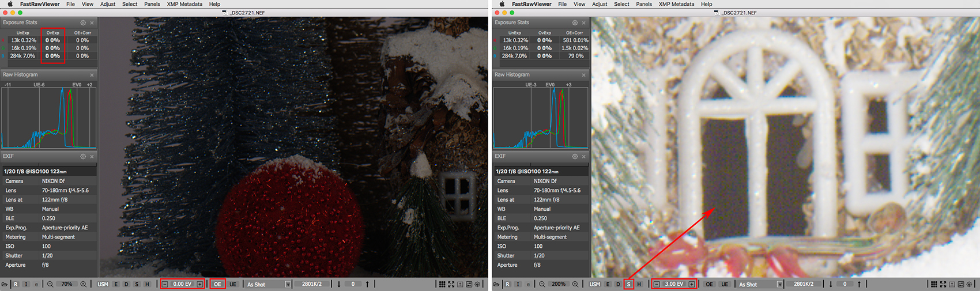Toggle OE overexposure display in left window
The image size is (980, 291).
[217, 284]
